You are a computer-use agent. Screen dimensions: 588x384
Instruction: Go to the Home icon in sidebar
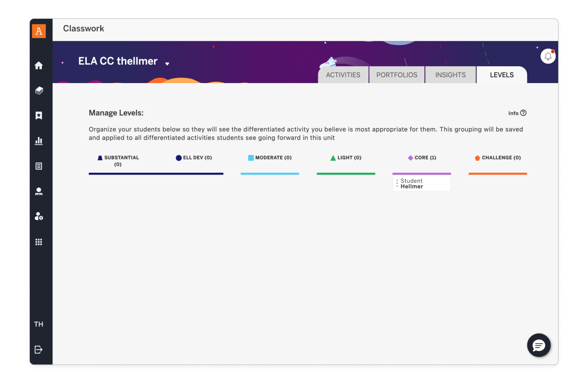(39, 66)
